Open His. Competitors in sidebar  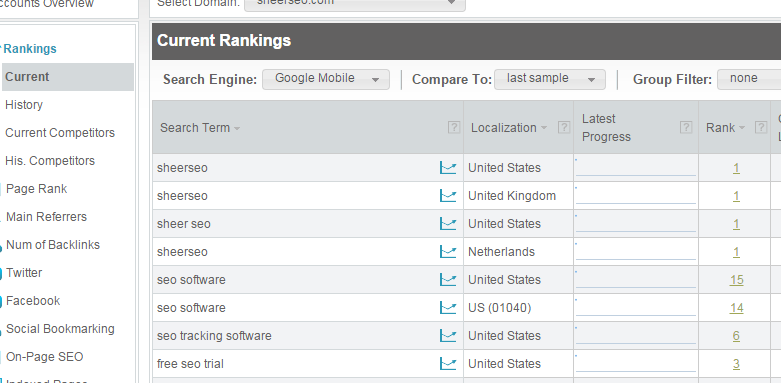point(50,160)
